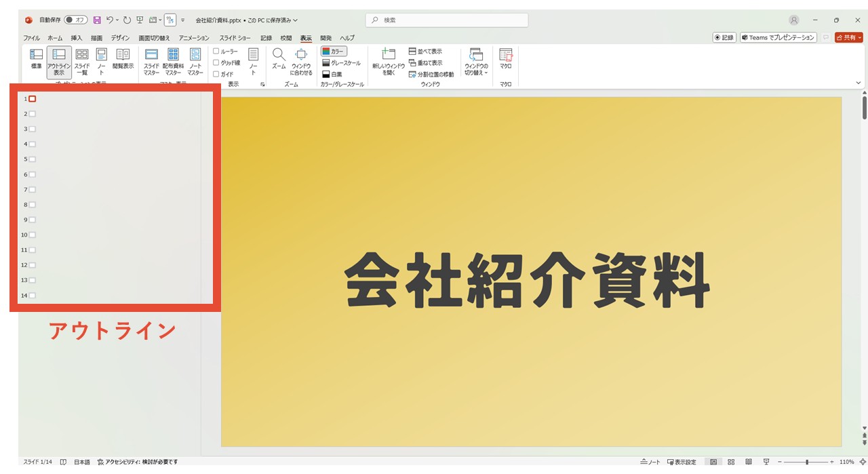Click the Record (記録) button top right

(x=724, y=38)
